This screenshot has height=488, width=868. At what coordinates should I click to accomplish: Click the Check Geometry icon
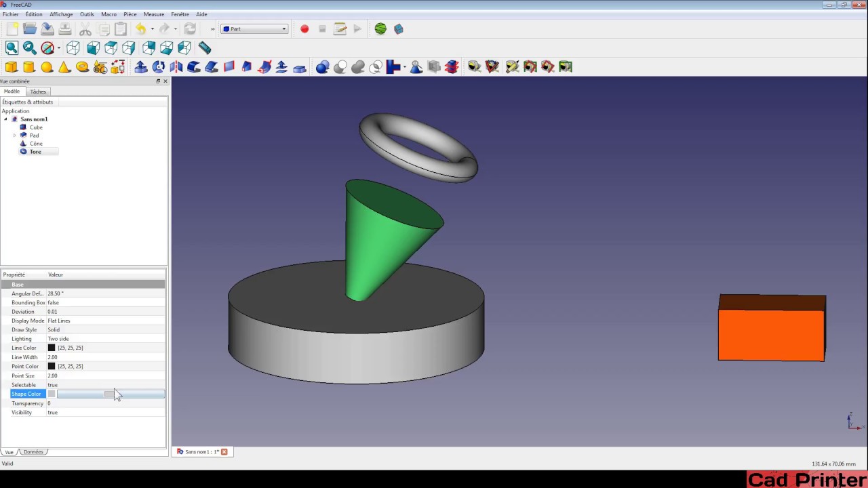coord(416,66)
